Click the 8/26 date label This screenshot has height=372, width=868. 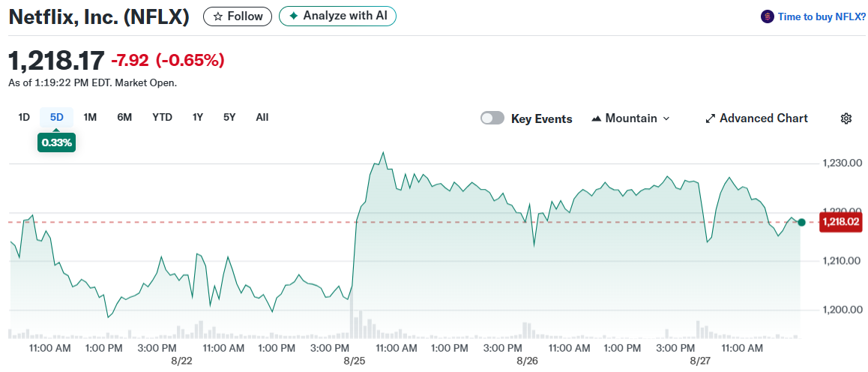point(528,360)
